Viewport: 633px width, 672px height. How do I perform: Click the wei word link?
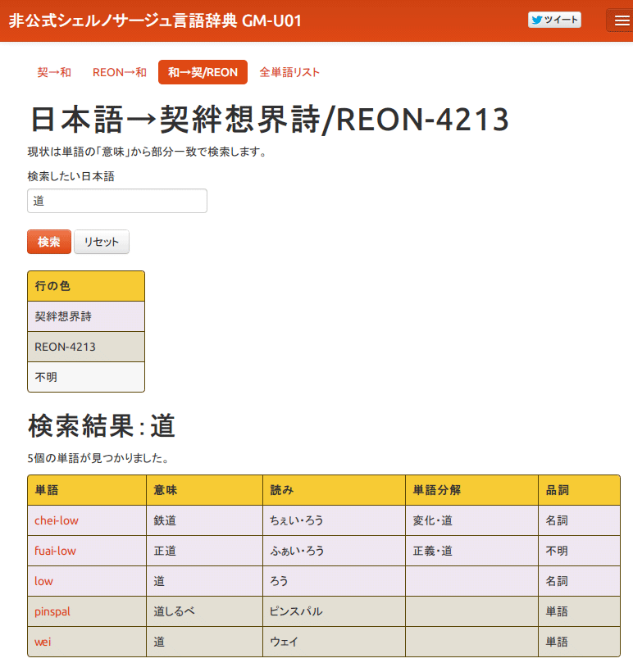pyautogui.click(x=43, y=642)
